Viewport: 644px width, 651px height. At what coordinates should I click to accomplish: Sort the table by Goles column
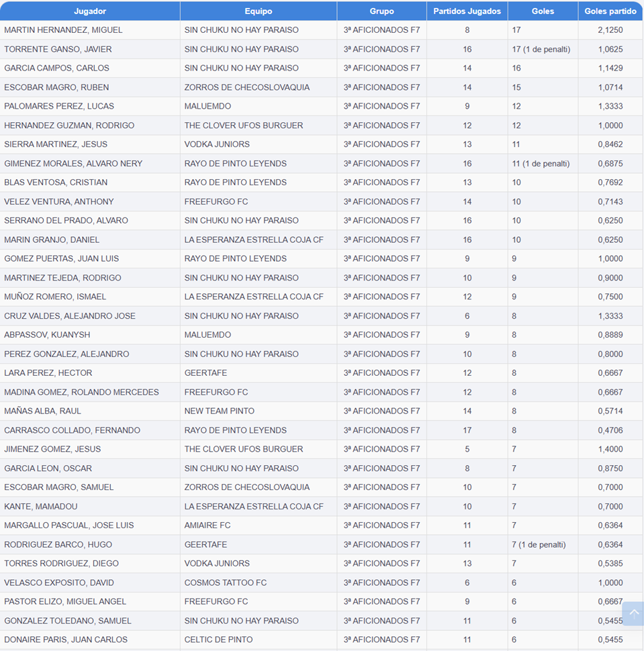coord(541,11)
